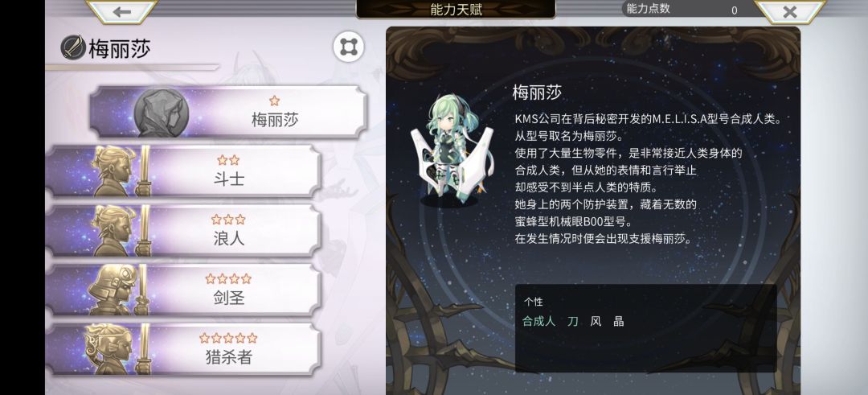Open the skill grid view icon

point(348,47)
